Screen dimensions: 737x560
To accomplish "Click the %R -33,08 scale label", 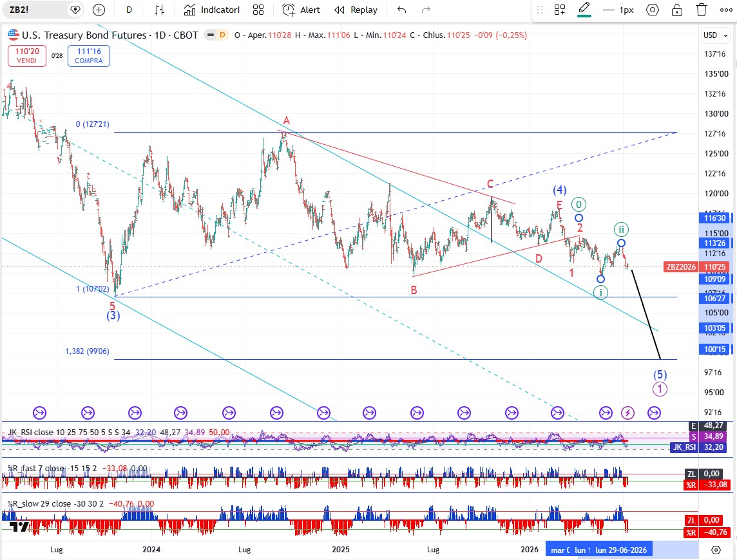I will pos(707,485).
